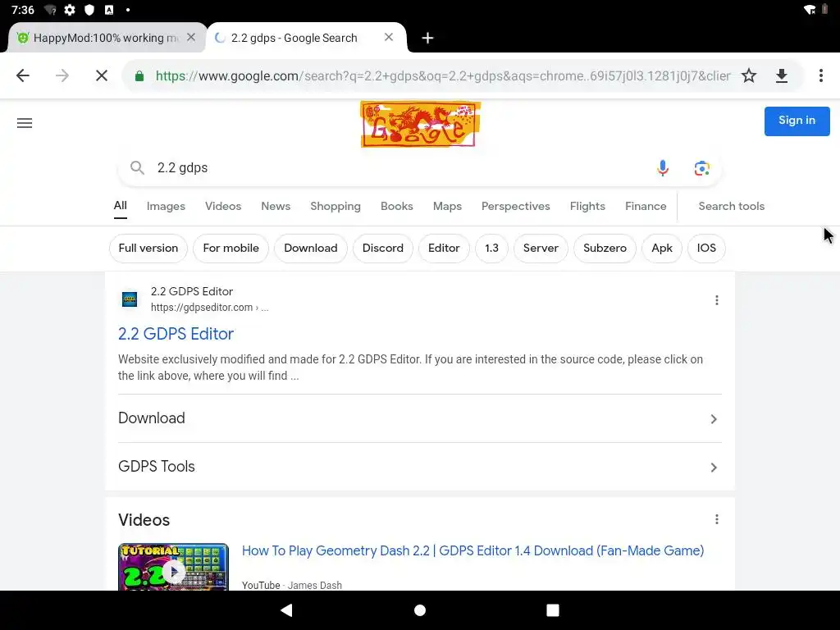
Task: Open the 2.2 GDPS Editor result link
Action: click(x=176, y=334)
